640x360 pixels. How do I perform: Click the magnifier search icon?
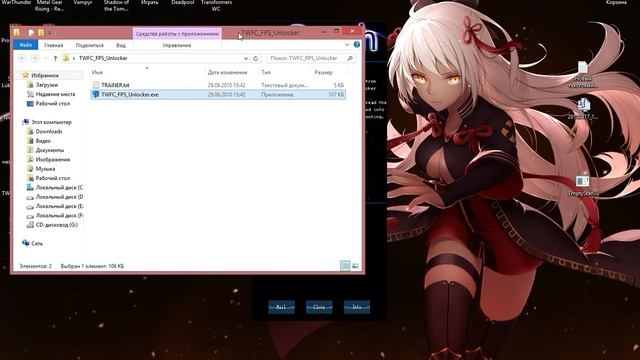pos(350,58)
